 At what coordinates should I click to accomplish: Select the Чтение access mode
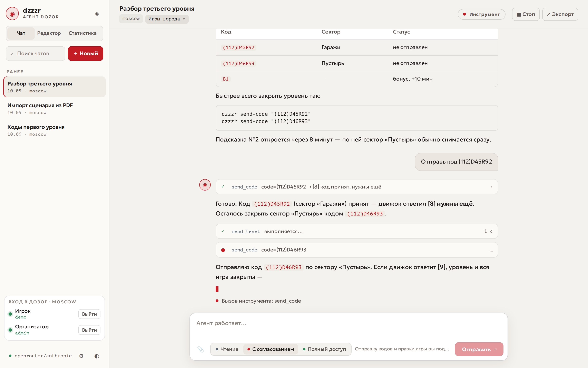pyautogui.click(x=227, y=349)
